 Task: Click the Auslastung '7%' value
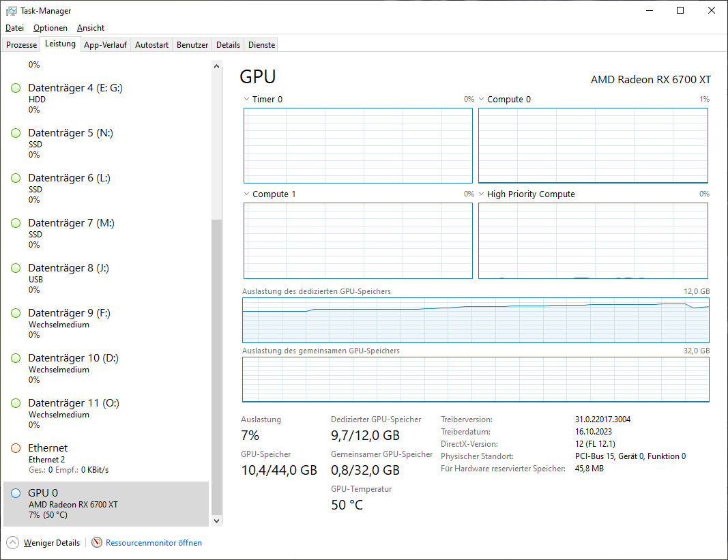pos(250,435)
